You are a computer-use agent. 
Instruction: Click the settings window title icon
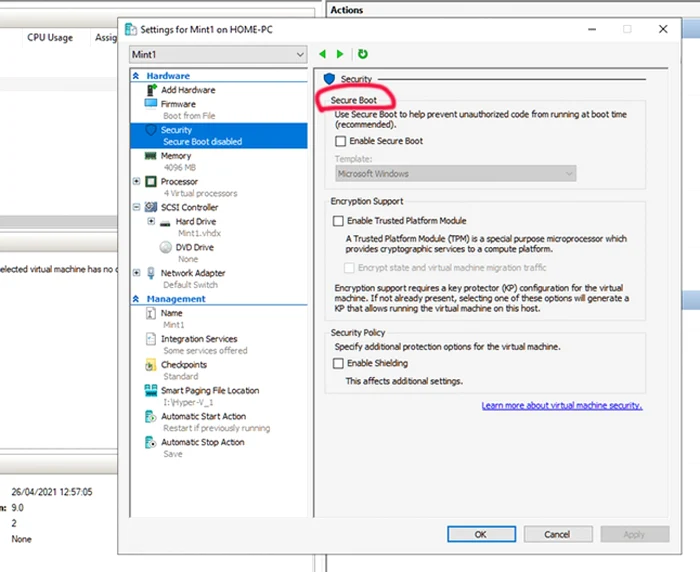(131, 29)
